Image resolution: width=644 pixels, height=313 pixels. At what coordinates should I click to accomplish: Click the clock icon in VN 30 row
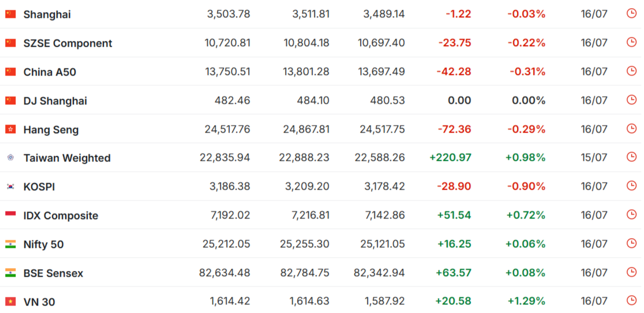click(631, 301)
